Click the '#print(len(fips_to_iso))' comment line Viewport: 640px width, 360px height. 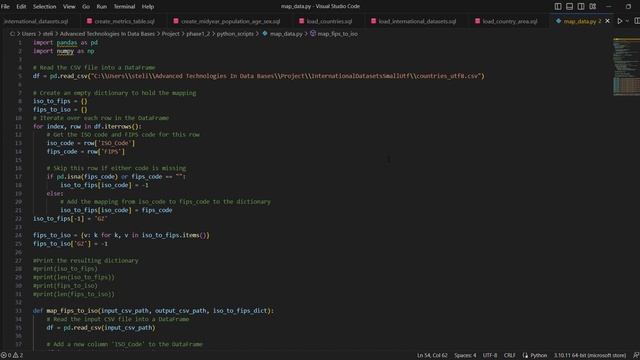pos(73,294)
